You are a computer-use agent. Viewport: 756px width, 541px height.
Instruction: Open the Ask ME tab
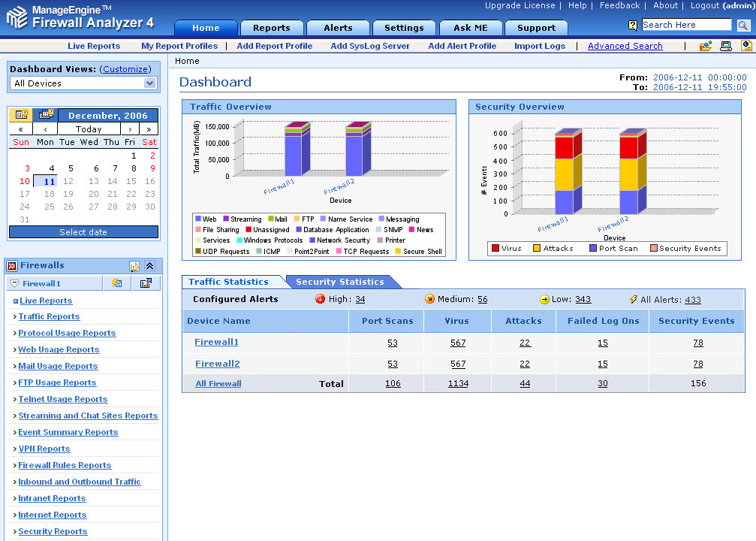pyautogui.click(x=471, y=28)
